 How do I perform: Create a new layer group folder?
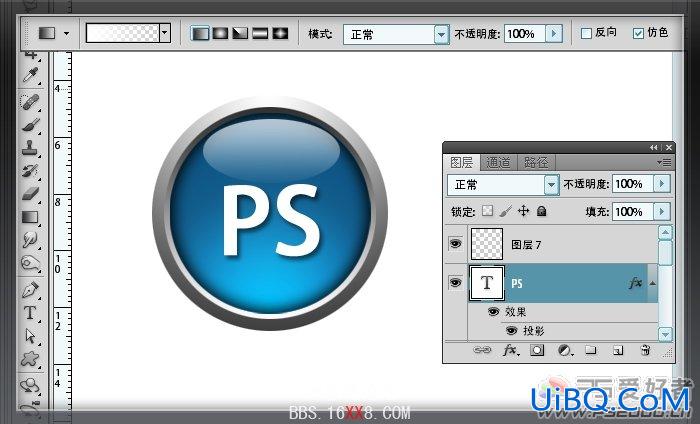point(591,350)
